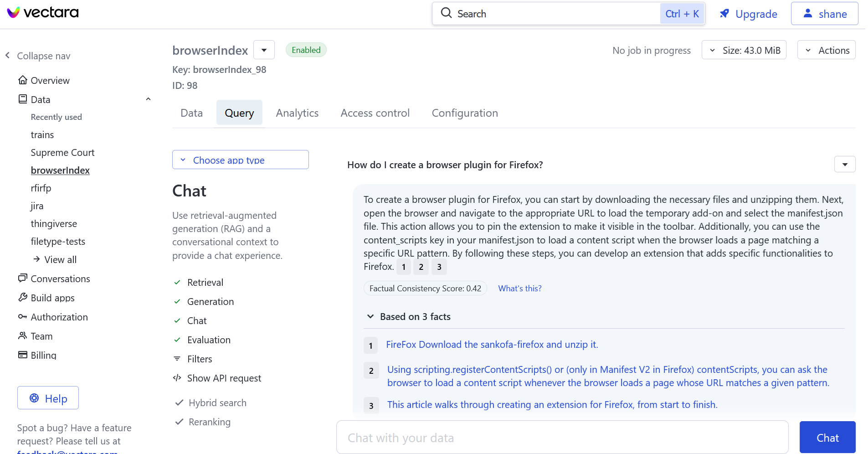Expand the Actions dropdown menu
The width and height of the screenshot is (868, 454).
tap(826, 50)
